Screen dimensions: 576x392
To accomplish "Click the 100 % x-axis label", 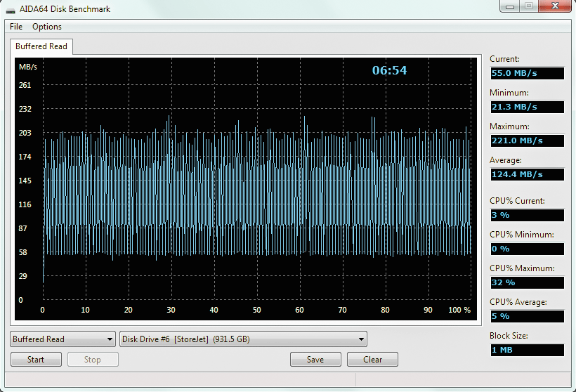I will pyautogui.click(x=459, y=310).
